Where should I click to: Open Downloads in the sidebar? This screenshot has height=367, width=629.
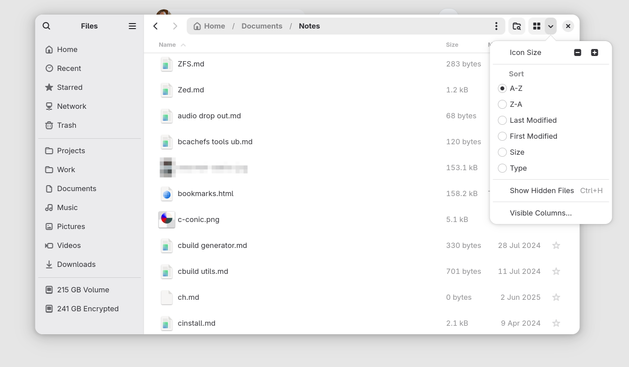point(89,264)
